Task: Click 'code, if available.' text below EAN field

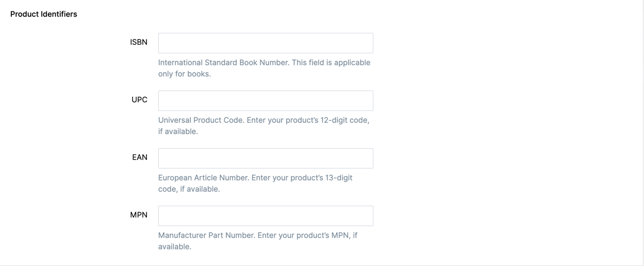Action: (x=189, y=190)
